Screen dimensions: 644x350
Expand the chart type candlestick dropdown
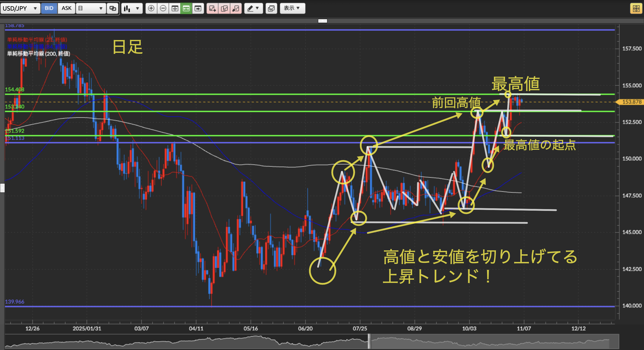(x=132, y=8)
